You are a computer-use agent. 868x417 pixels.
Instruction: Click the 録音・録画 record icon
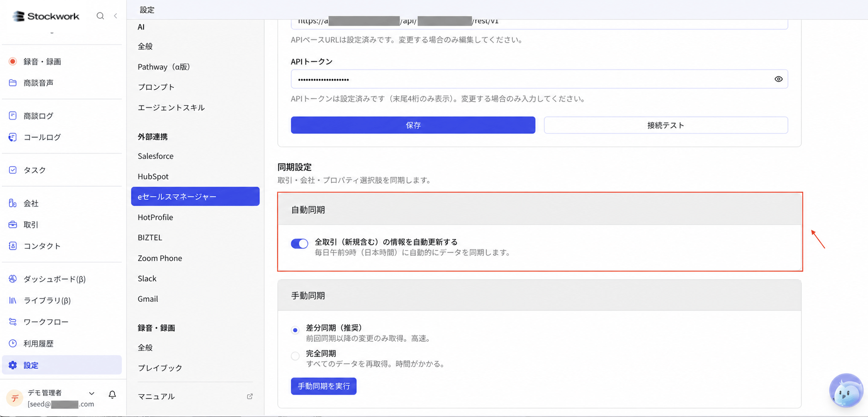pyautogui.click(x=13, y=61)
